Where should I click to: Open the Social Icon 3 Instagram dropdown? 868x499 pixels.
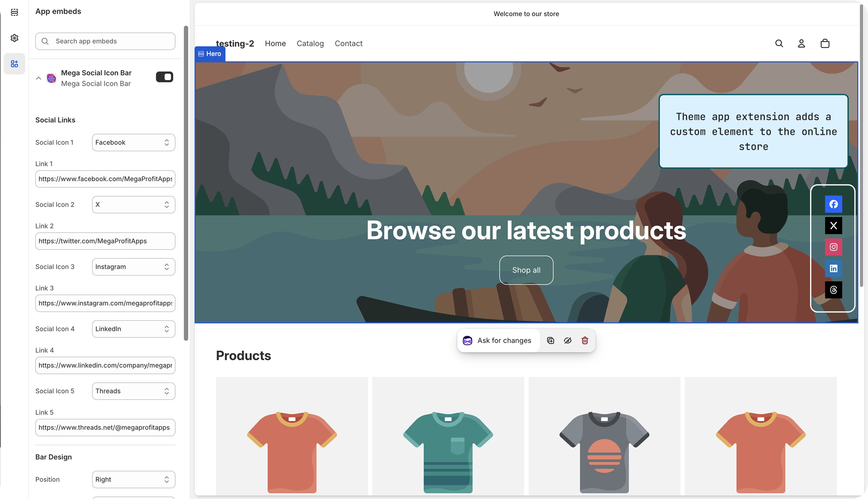(x=134, y=267)
